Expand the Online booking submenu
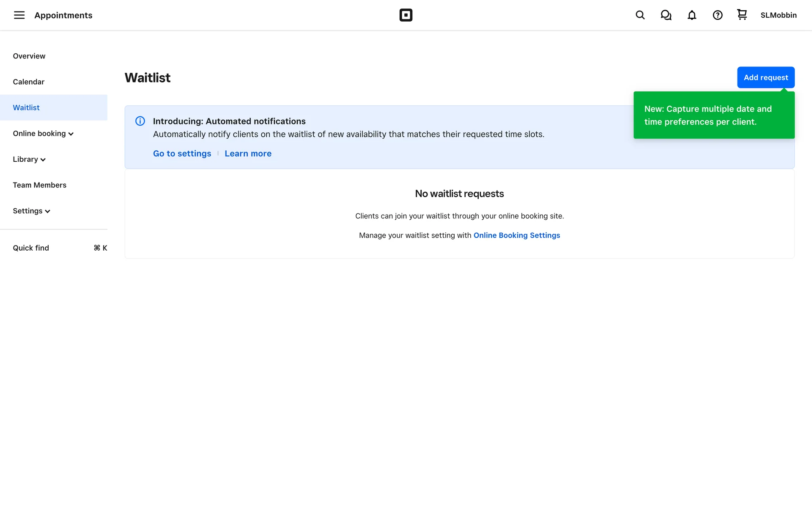The width and height of the screenshot is (812, 508). coord(43,133)
